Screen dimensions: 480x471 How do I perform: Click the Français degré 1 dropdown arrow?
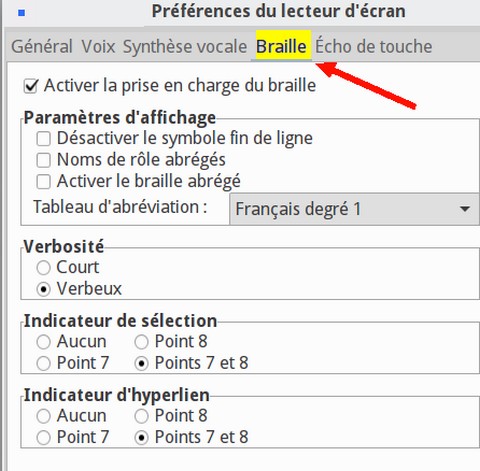(x=465, y=209)
